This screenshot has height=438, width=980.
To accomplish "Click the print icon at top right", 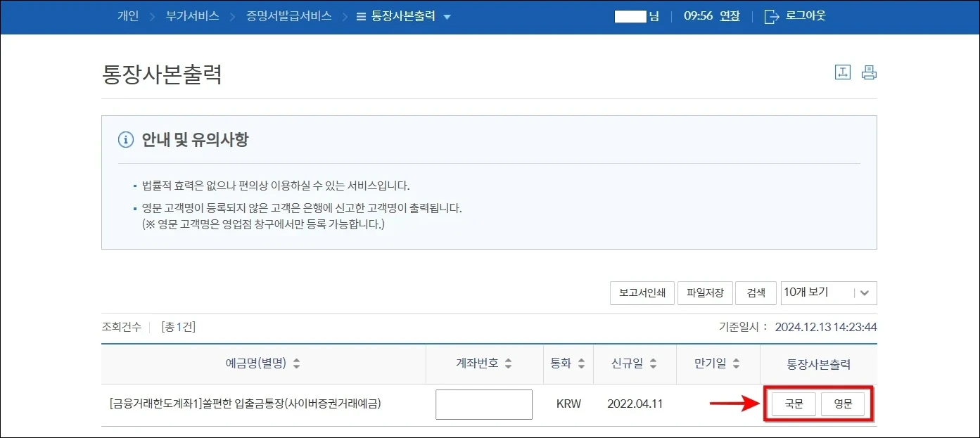I will (x=868, y=72).
